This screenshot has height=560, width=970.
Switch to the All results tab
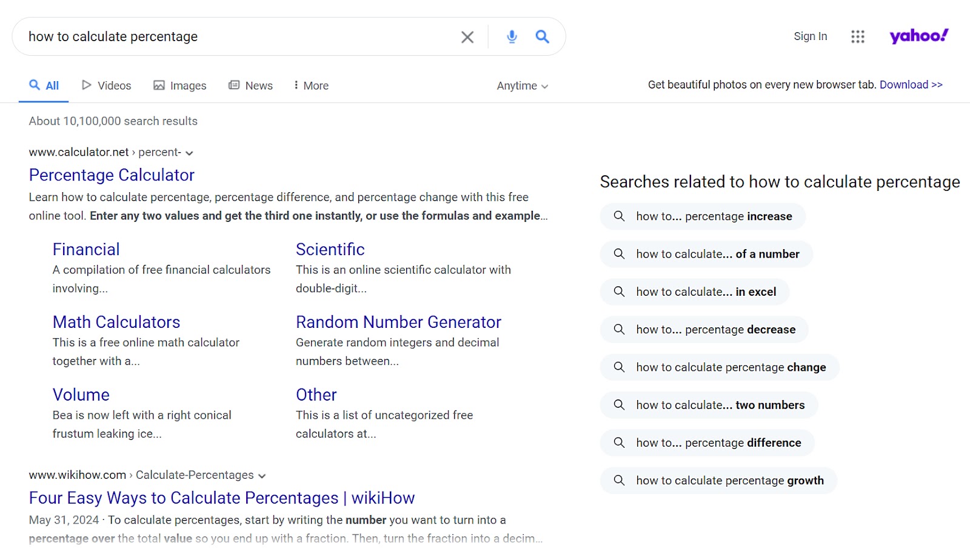pos(42,85)
